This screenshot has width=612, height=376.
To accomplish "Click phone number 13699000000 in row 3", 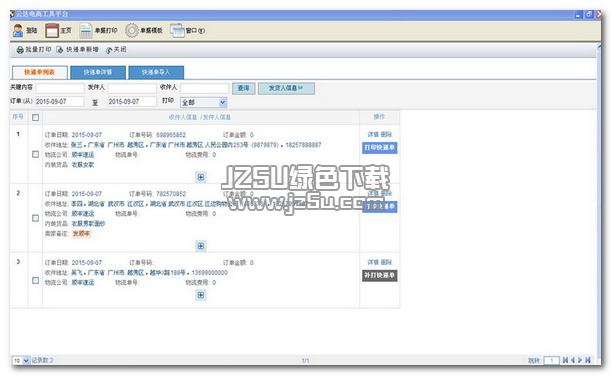I will coord(210,273).
